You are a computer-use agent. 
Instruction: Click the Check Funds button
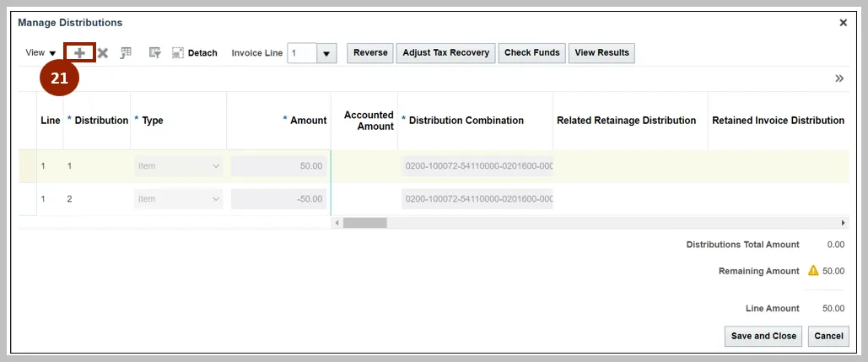click(x=532, y=52)
